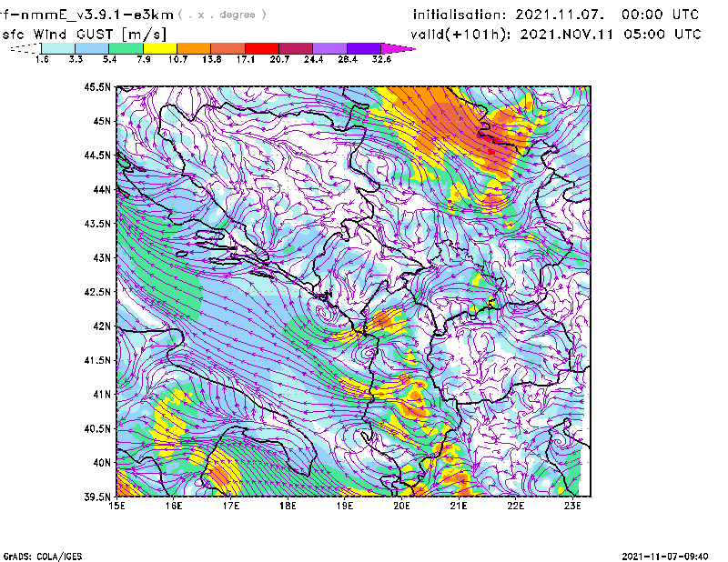Click the green 5.4–7.9 legend swatch
Image resolution: width=728 pixels, height=562 pixels.
click(x=126, y=48)
